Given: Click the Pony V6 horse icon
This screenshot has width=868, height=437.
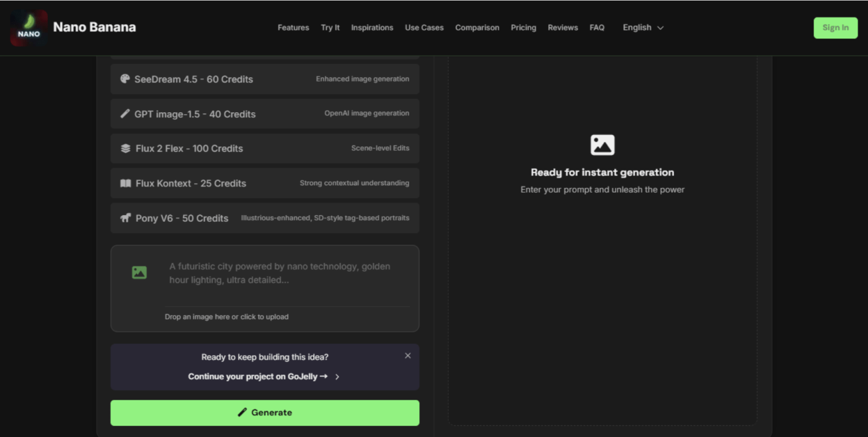Looking at the screenshot, I should [125, 218].
